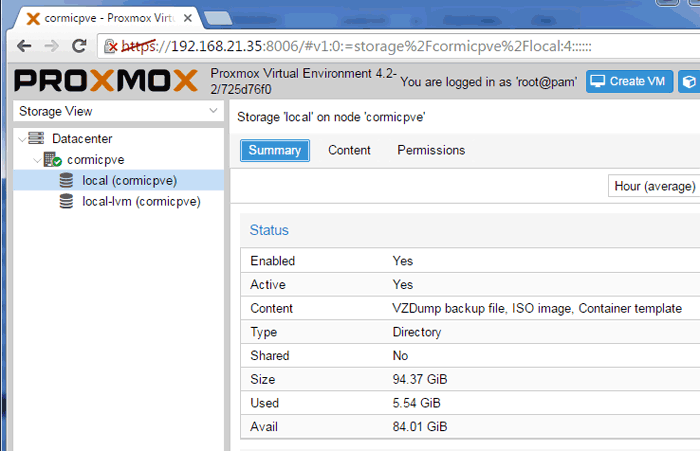Click the browser forward arrow
Image resolution: width=700 pixels, height=451 pixels.
click(52, 46)
